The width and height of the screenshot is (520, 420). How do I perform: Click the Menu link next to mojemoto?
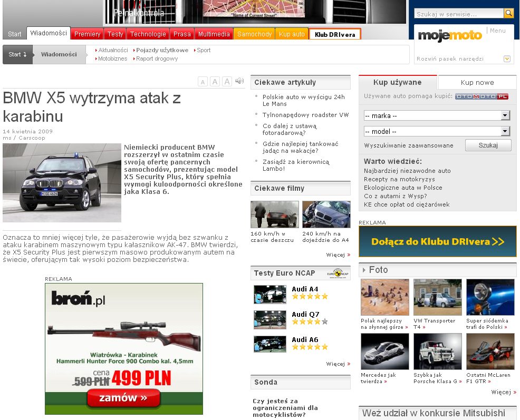point(498,31)
